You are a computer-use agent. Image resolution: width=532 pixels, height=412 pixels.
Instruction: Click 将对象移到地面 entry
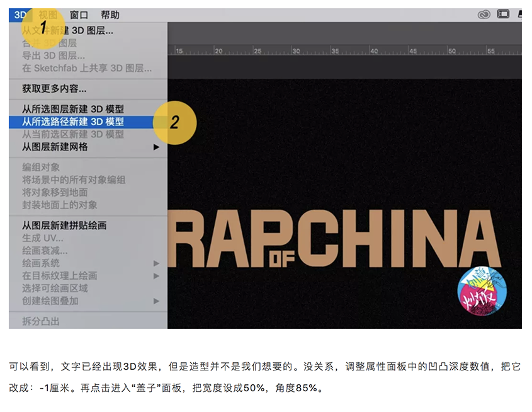coord(55,192)
